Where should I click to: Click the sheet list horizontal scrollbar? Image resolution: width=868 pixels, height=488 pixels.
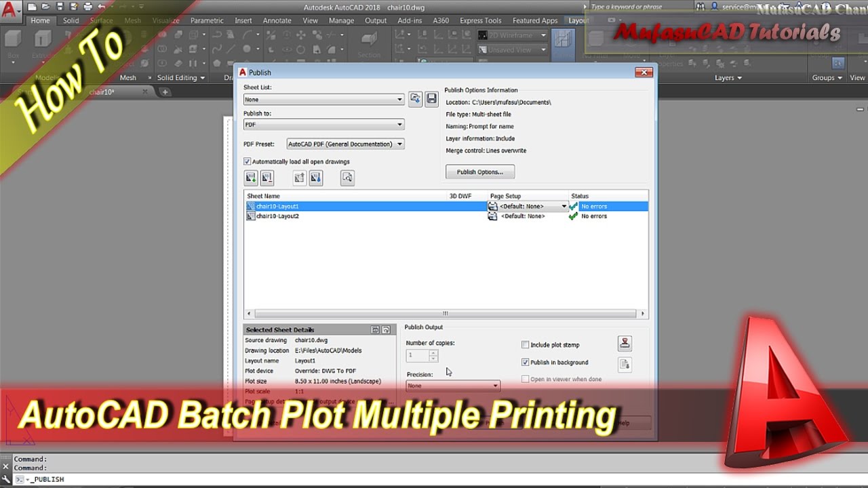point(446,314)
